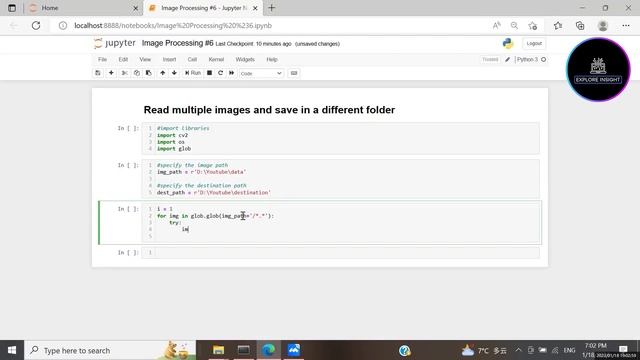View site information icon
640x360 pixels.
[63, 25]
